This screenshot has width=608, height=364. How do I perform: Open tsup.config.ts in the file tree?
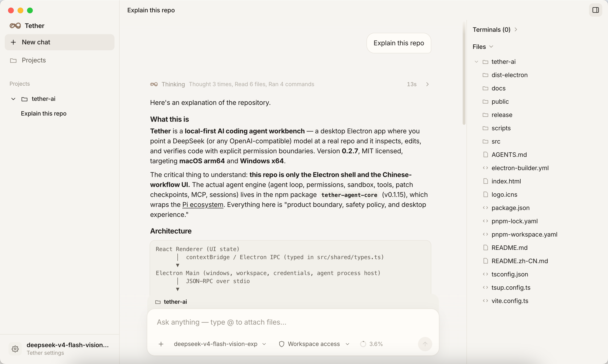[x=511, y=287]
